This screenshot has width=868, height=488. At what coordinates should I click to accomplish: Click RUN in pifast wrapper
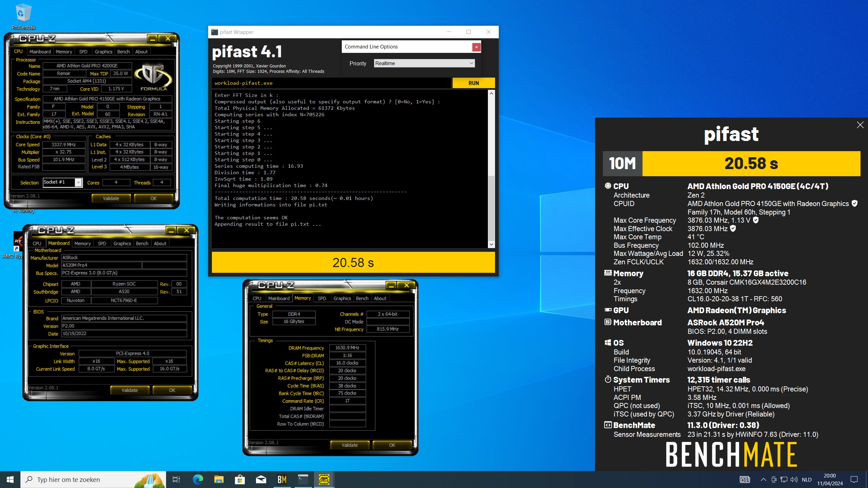coord(474,83)
